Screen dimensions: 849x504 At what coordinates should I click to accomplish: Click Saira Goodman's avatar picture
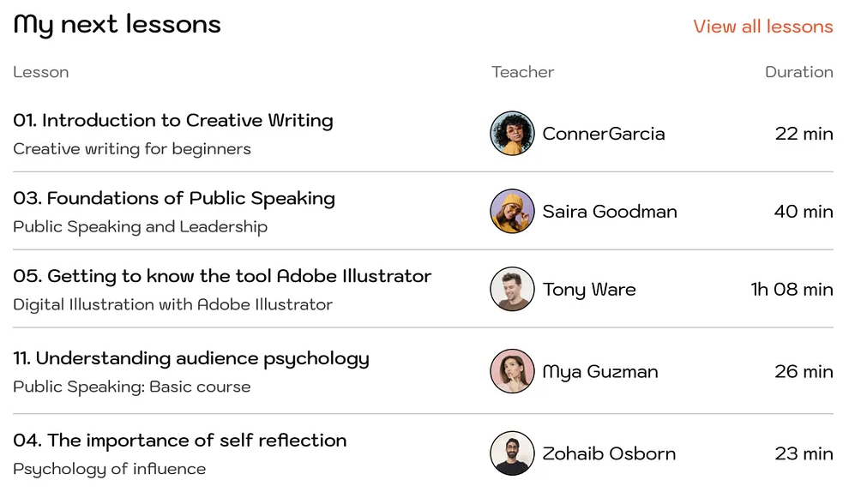coord(512,212)
